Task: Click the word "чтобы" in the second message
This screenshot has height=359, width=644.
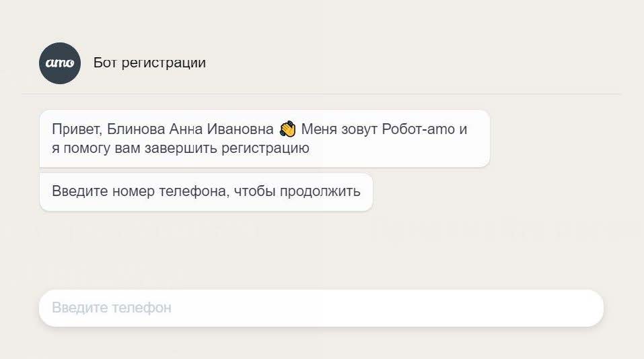Action: click(x=251, y=191)
